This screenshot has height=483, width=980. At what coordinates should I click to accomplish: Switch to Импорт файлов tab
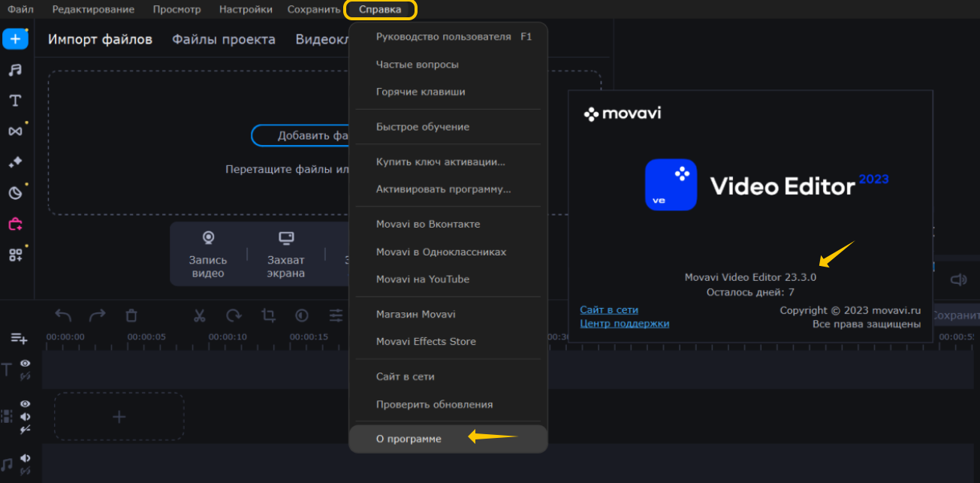100,40
